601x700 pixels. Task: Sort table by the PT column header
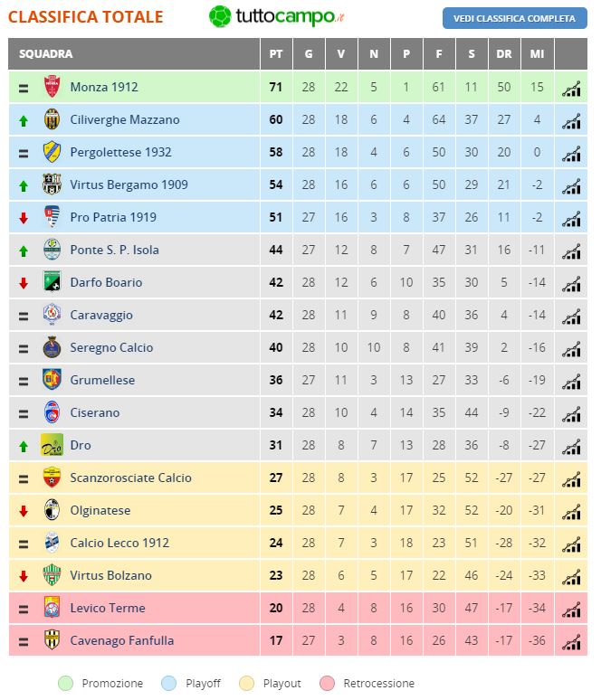coord(276,54)
